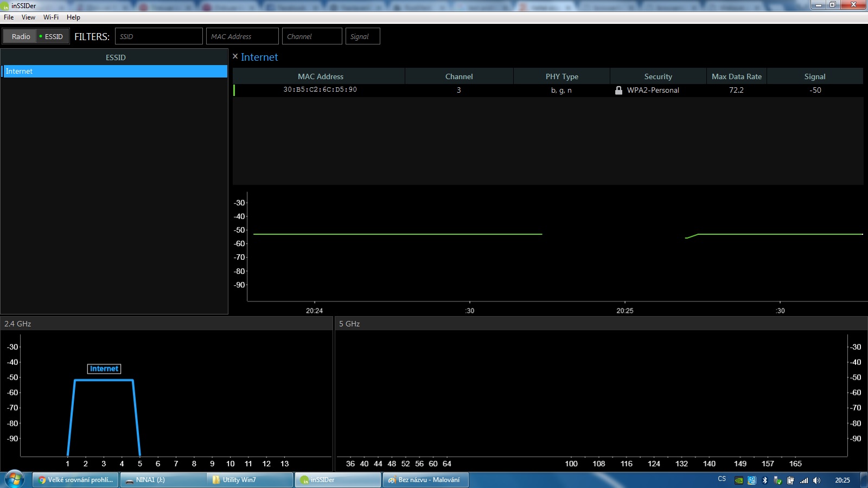Click the -50 signal value in table

tap(815, 90)
